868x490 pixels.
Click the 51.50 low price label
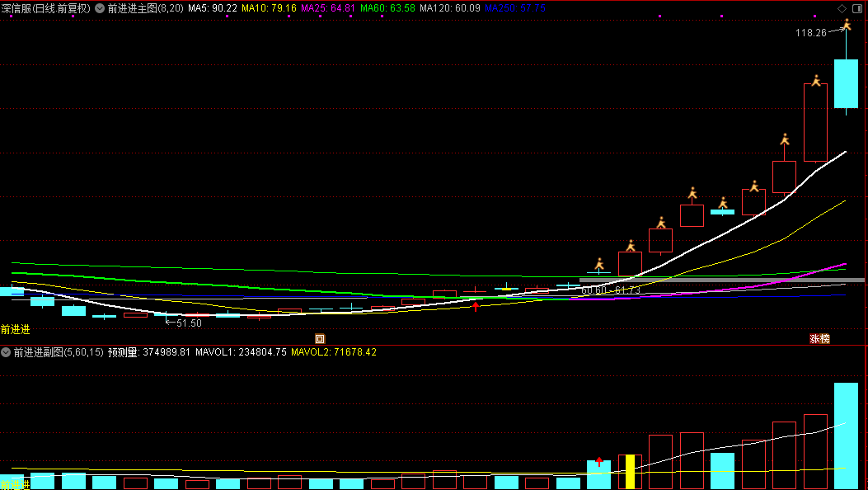[189, 323]
